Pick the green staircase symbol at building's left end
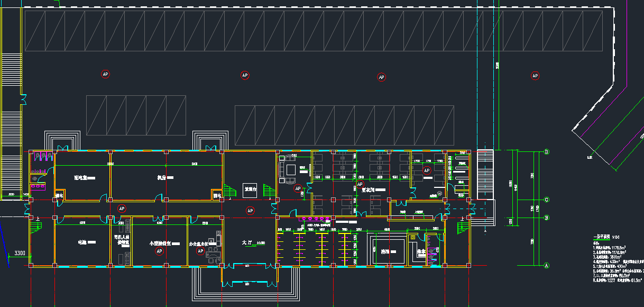 35,227
